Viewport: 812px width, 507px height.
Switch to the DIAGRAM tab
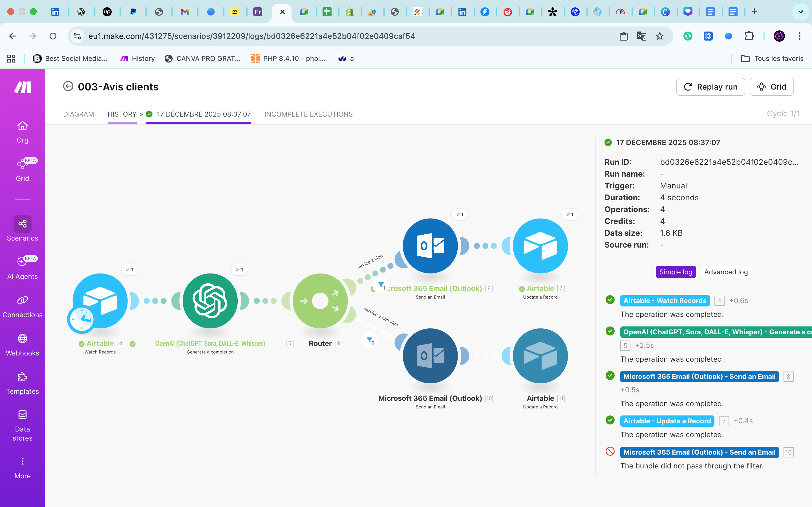point(78,114)
